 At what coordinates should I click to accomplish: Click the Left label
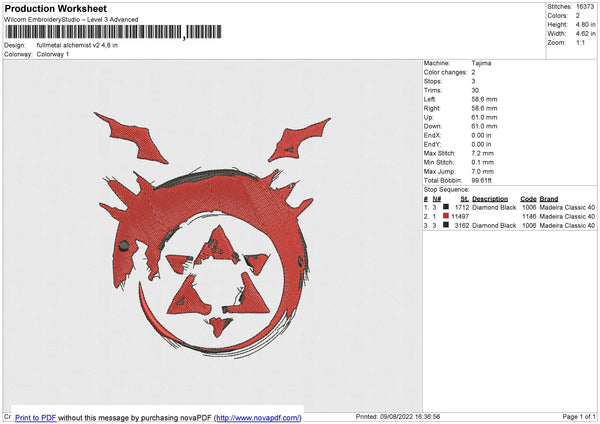[429, 99]
